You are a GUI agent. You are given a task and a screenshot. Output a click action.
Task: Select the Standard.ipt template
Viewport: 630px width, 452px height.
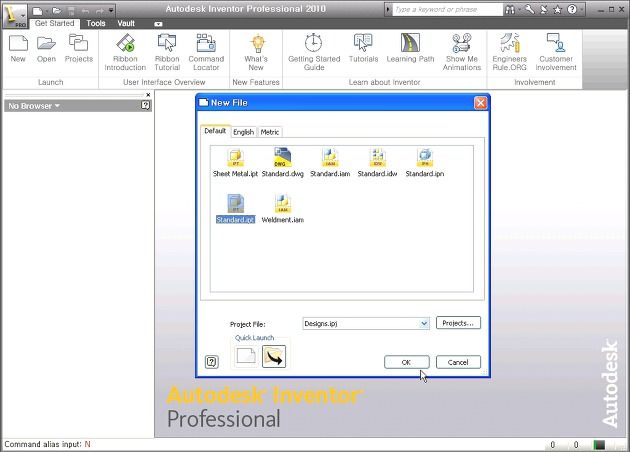[235, 209]
